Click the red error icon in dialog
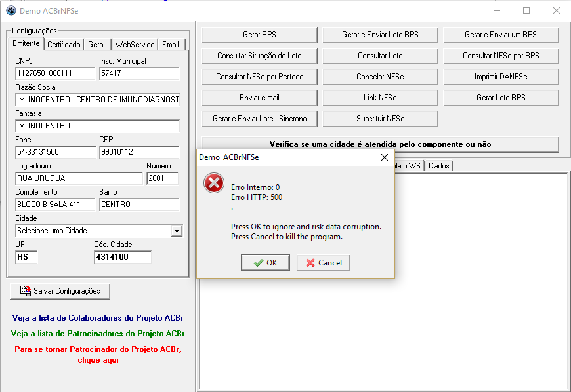Viewport: 571px width, 392px height. click(x=214, y=183)
